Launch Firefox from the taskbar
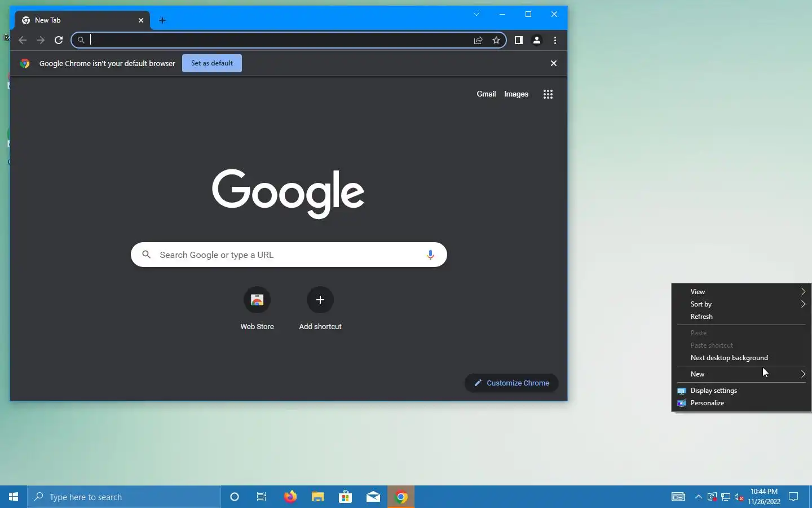The width and height of the screenshot is (812, 508). (290, 497)
